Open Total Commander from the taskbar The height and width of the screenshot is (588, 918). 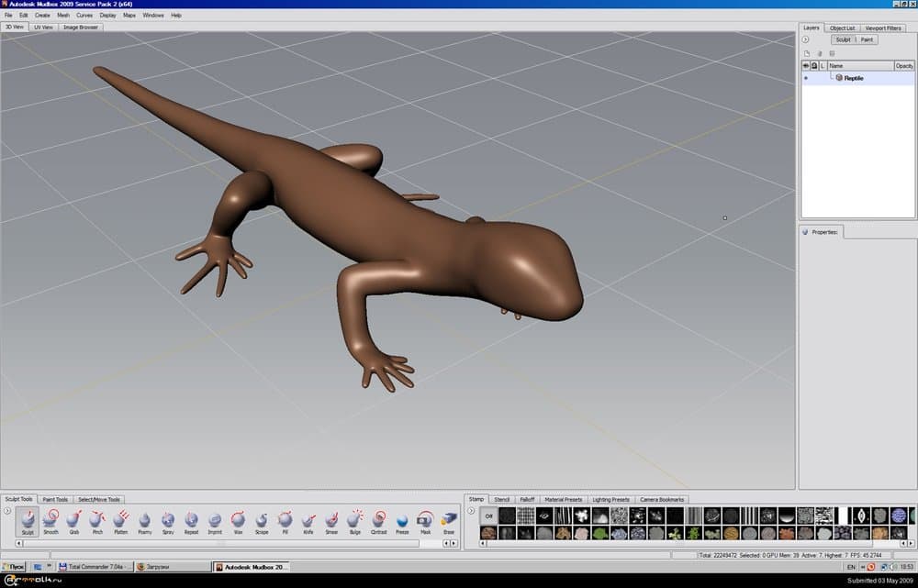tap(95, 567)
